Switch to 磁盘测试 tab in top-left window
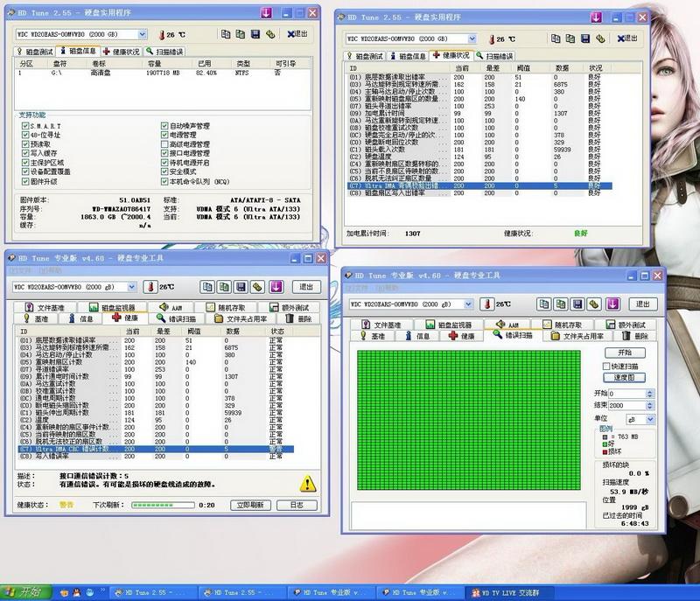This screenshot has width=700, height=601. pos(35,52)
